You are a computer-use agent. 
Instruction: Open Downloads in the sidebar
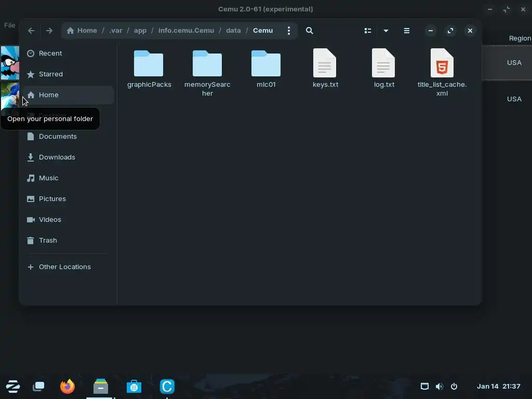(x=68, y=157)
